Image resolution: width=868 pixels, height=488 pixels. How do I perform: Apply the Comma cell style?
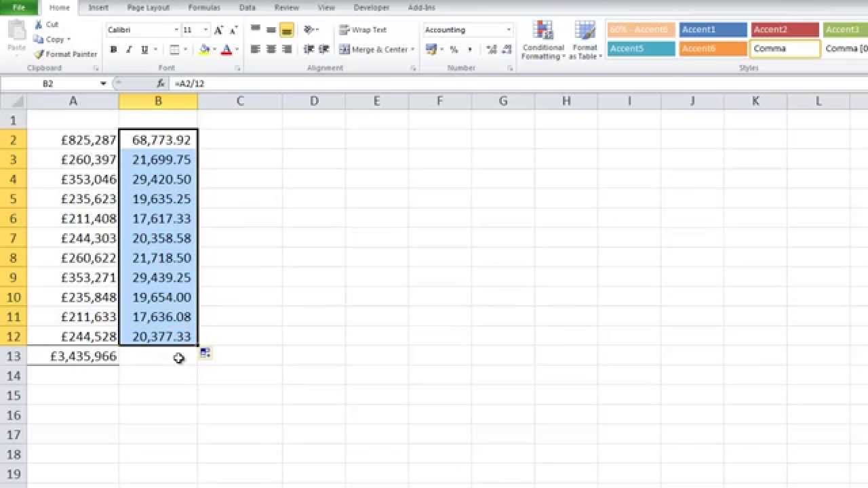(x=785, y=49)
